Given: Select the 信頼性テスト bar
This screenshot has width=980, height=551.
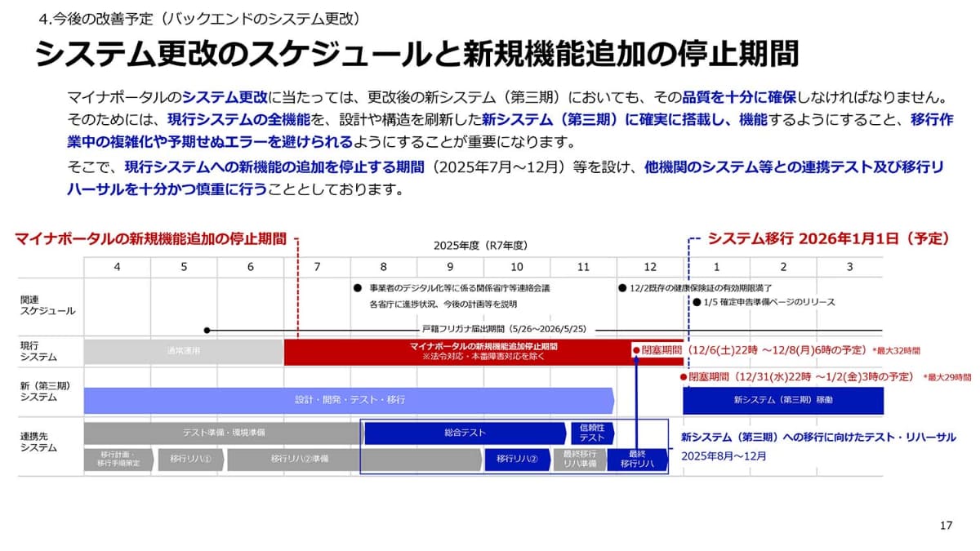Looking at the screenshot, I should pyautogui.click(x=592, y=433).
